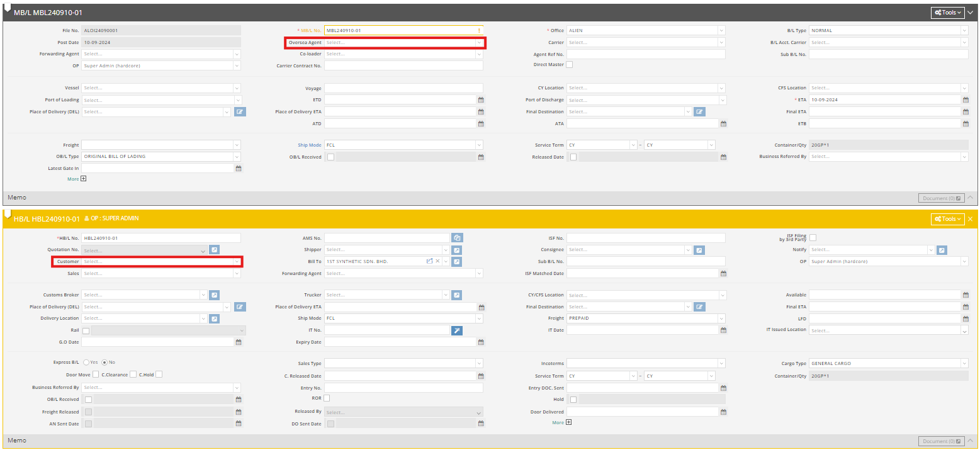Click the Customs Broker open-link icon

(214, 295)
